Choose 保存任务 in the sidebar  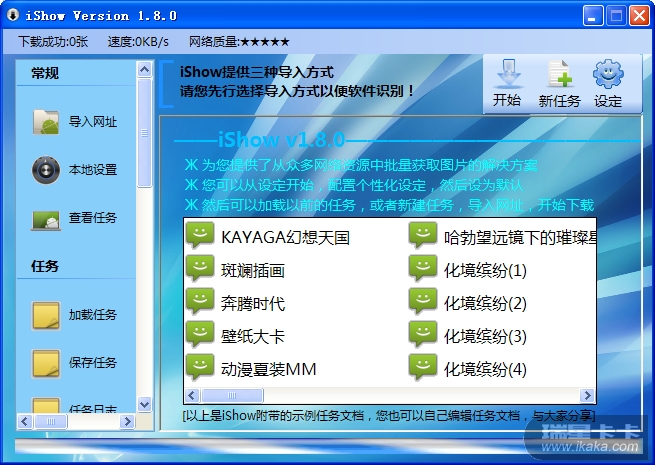pos(93,363)
